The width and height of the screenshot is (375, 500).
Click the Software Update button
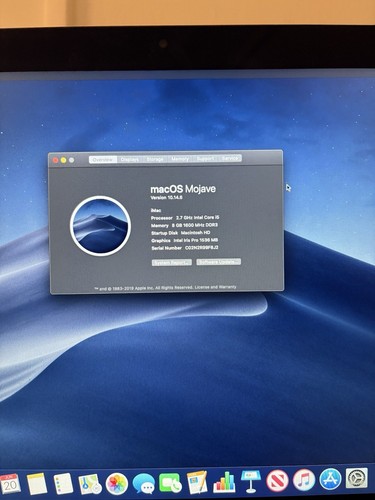coord(219,262)
